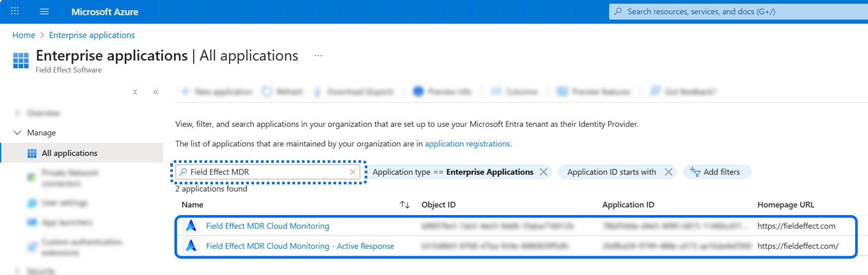The image size is (868, 275).
Task: Click blurred Preview info toolbar button
Action: click(x=443, y=92)
